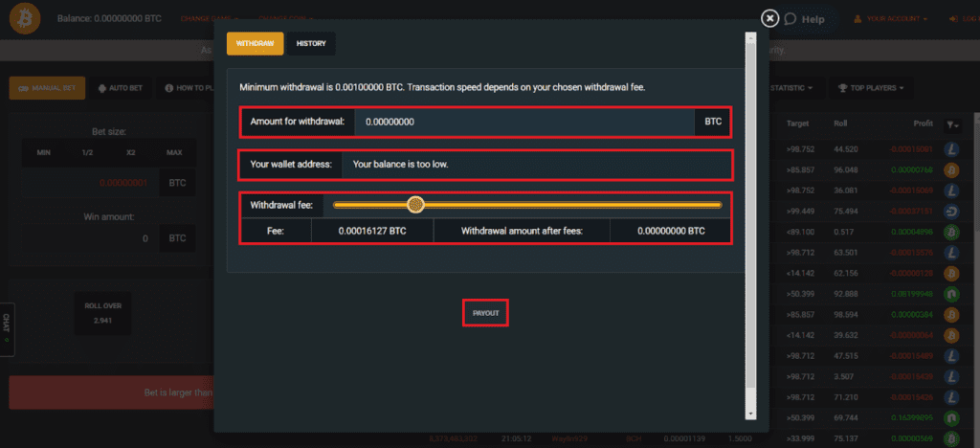Expand the Change Game dropdown
Image resolution: width=980 pixels, height=448 pixels.
pyautogui.click(x=210, y=19)
